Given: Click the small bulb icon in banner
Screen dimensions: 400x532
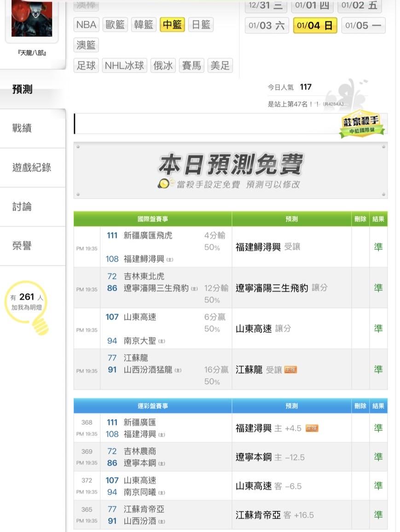Looking at the screenshot, I should point(163,184).
